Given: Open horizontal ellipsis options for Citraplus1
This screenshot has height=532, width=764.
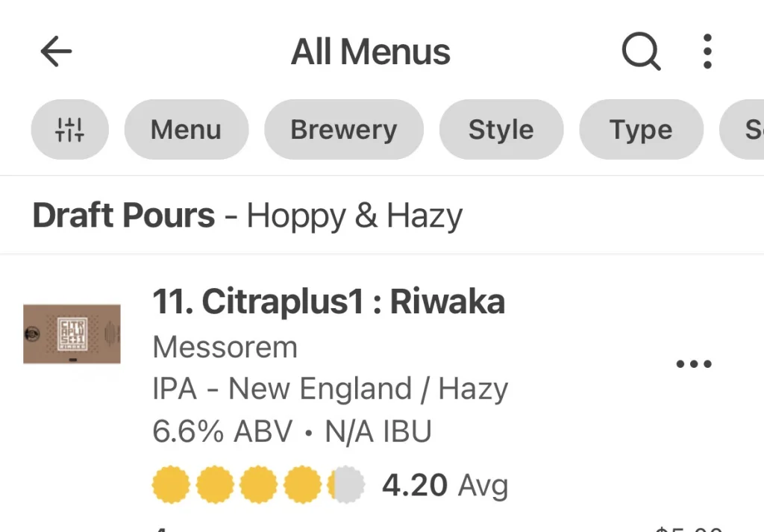Looking at the screenshot, I should (x=694, y=364).
